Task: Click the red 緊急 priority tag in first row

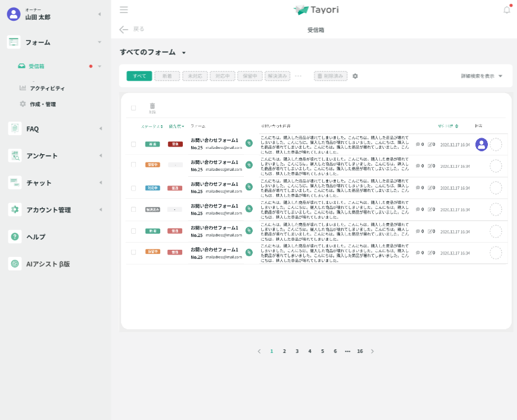Action: [x=175, y=144]
